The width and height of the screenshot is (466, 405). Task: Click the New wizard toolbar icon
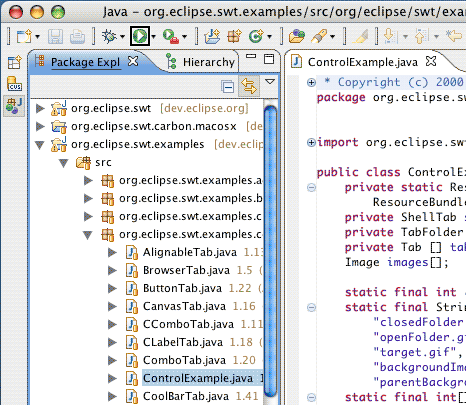(x=24, y=36)
